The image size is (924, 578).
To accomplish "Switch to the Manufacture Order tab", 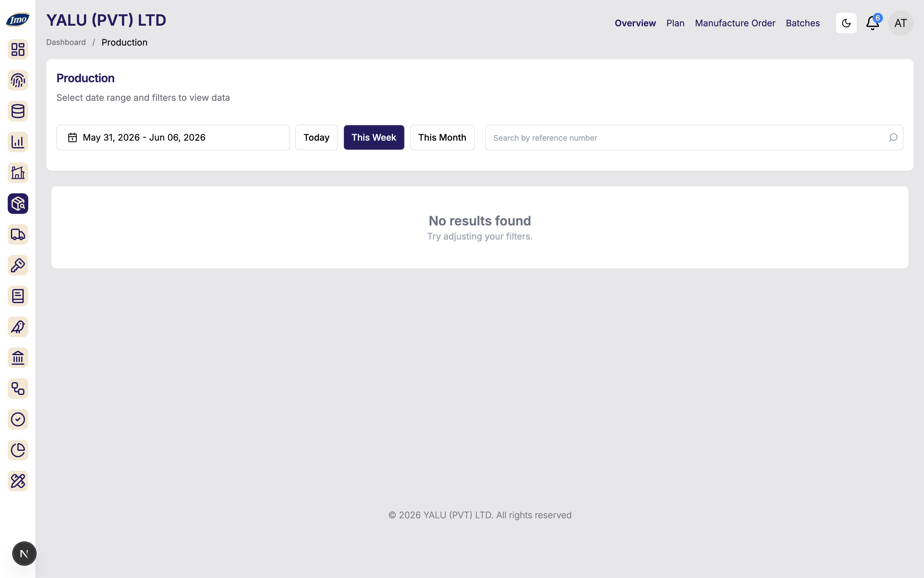I will 735,23.
